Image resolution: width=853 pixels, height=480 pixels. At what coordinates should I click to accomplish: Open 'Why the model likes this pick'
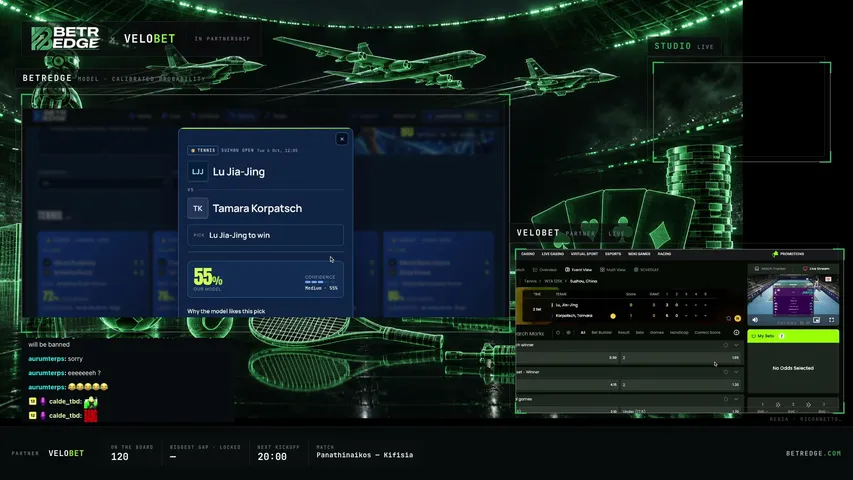coord(226,311)
